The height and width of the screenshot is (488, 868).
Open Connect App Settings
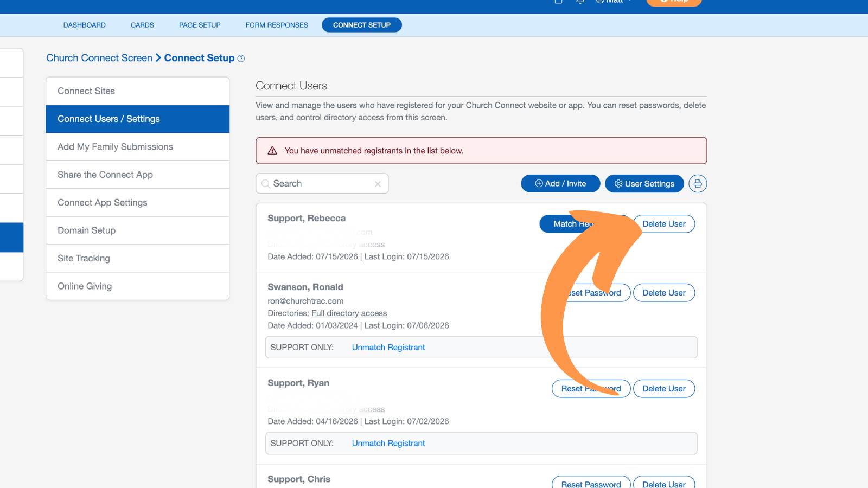(x=138, y=203)
